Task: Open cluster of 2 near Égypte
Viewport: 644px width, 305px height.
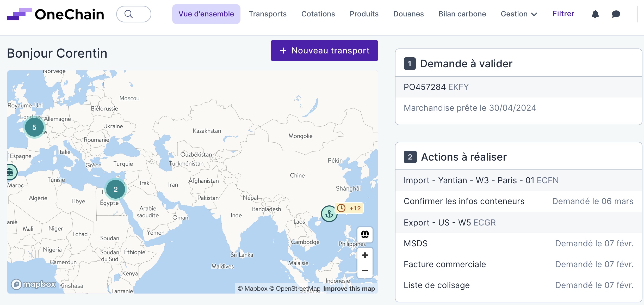Action: coord(116,189)
